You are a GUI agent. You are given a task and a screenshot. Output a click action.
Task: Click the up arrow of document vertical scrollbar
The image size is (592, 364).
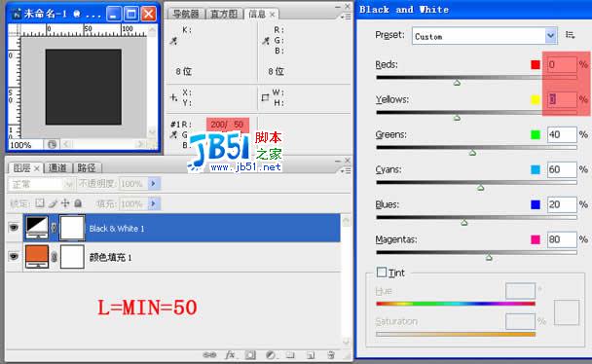click(152, 30)
